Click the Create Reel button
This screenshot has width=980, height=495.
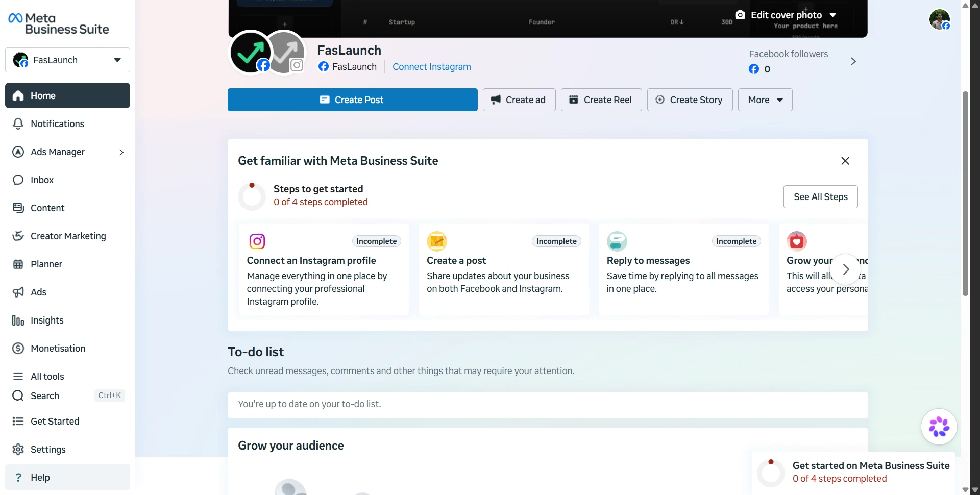601,100
